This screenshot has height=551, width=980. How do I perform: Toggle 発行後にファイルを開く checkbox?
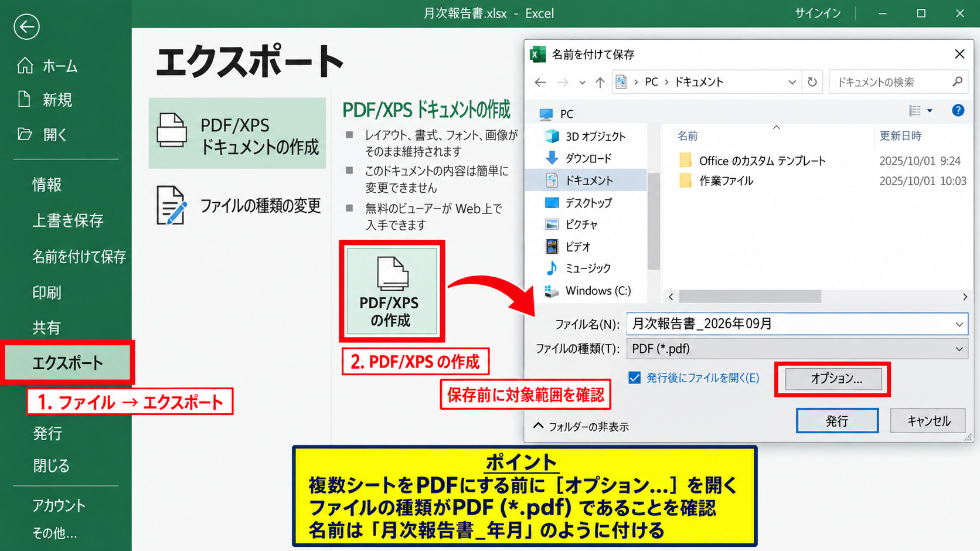[635, 378]
